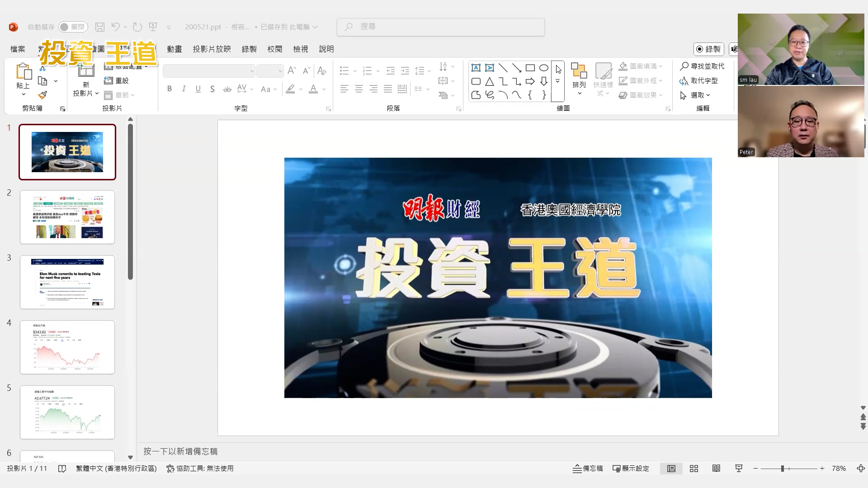Open Find and Replace

tap(702, 66)
